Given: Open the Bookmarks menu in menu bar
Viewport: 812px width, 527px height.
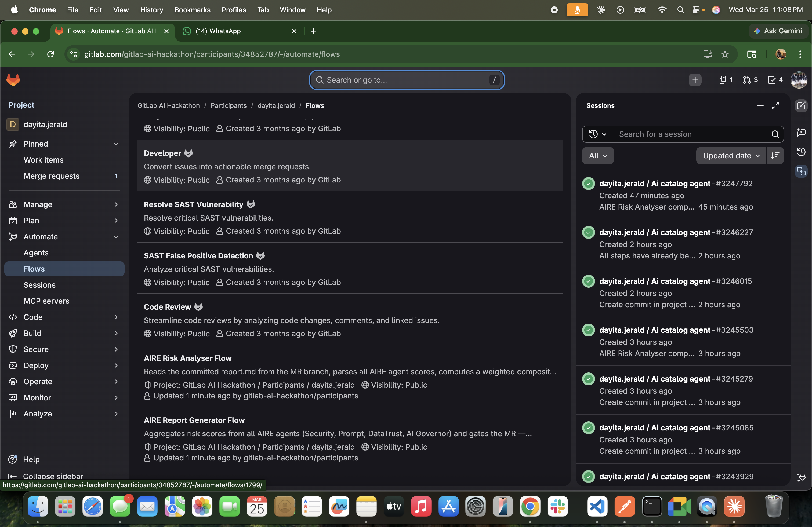Looking at the screenshot, I should 192,10.
